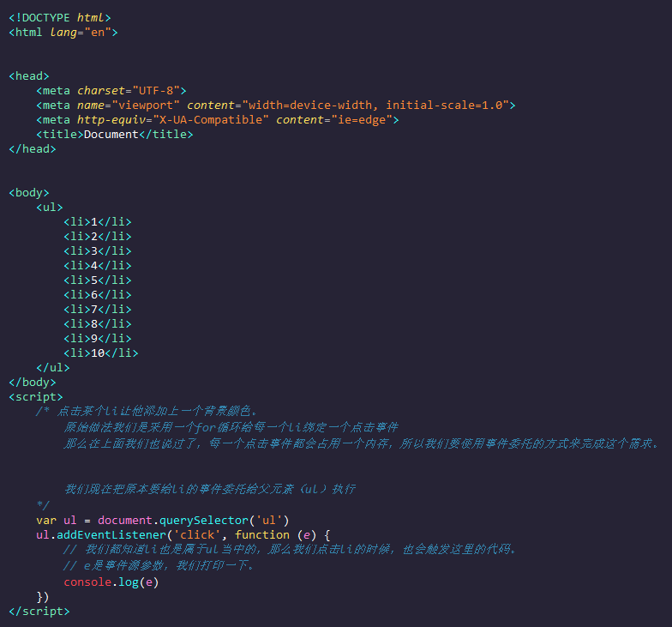Viewport: 672px width, 627px height.
Task: Click the <li>7</li> line
Action: click(98, 309)
